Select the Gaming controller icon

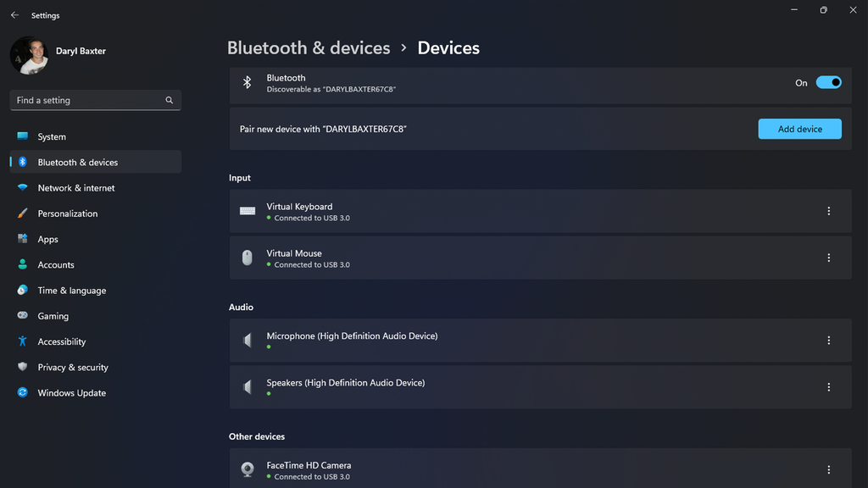[22, 315]
